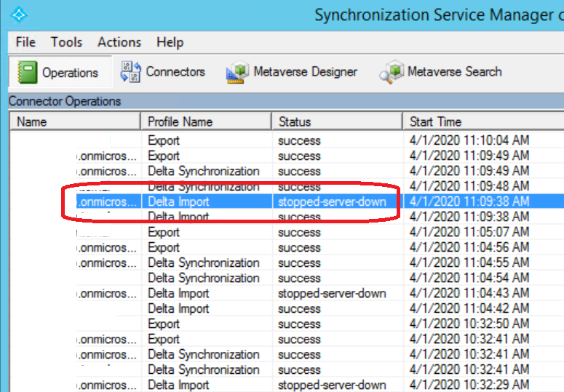Open the File menu
Image resolution: width=564 pixels, height=392 pixels.
pyautogui.click(x=25, y=42)
